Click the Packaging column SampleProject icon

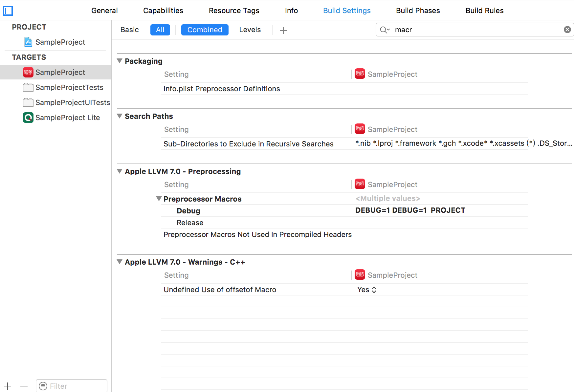pos(360,74)
